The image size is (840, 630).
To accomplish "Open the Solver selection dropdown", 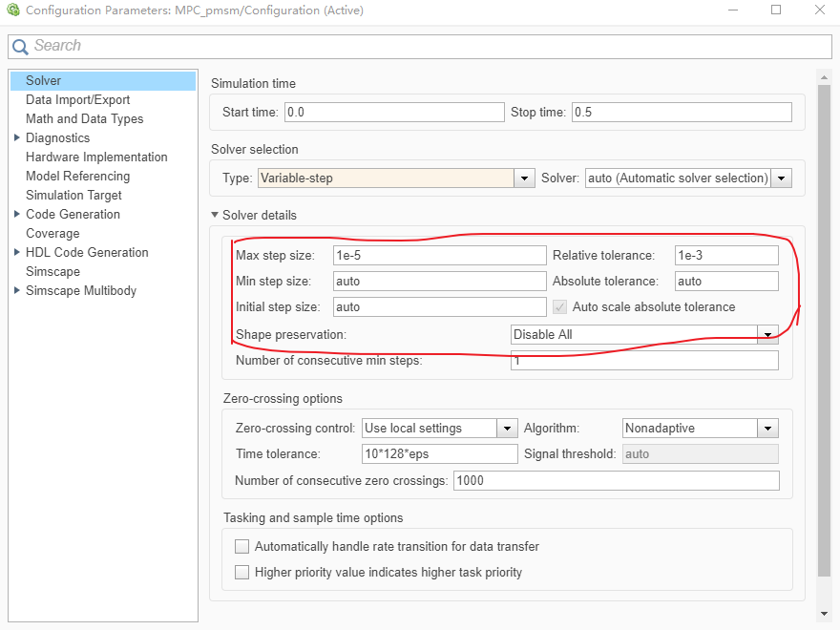I will tap(782, 178).
